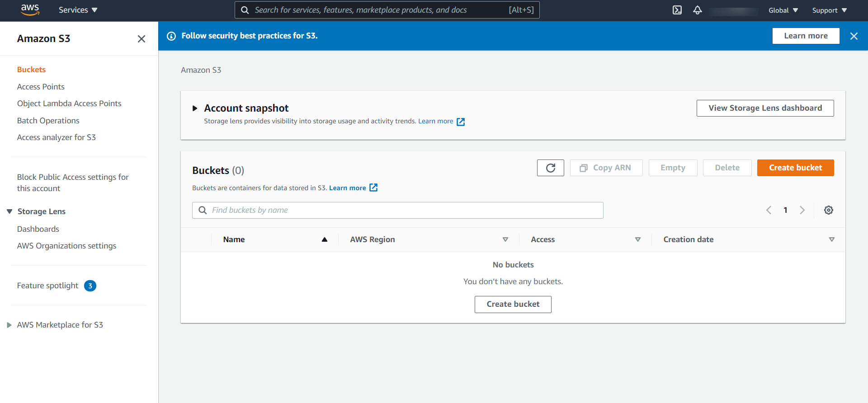Click the Copy ARN button
The height and width of the screenshot is (403, 868).
[606, 168]
